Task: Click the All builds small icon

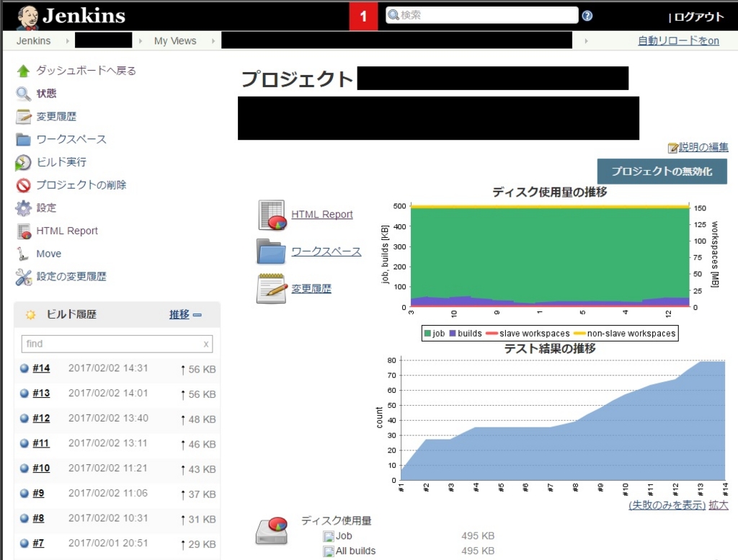Action: (x=329, y=551)
